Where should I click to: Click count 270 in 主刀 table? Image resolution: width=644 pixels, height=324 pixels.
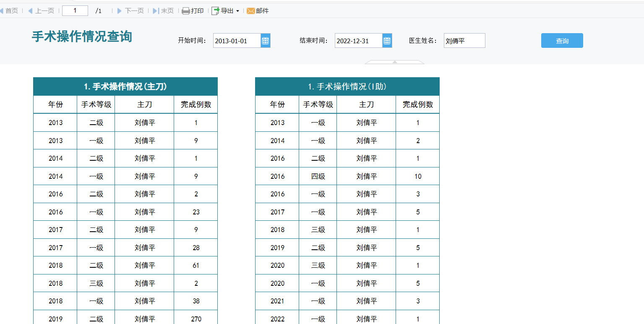pyautogui.click(x=196, y=319)
